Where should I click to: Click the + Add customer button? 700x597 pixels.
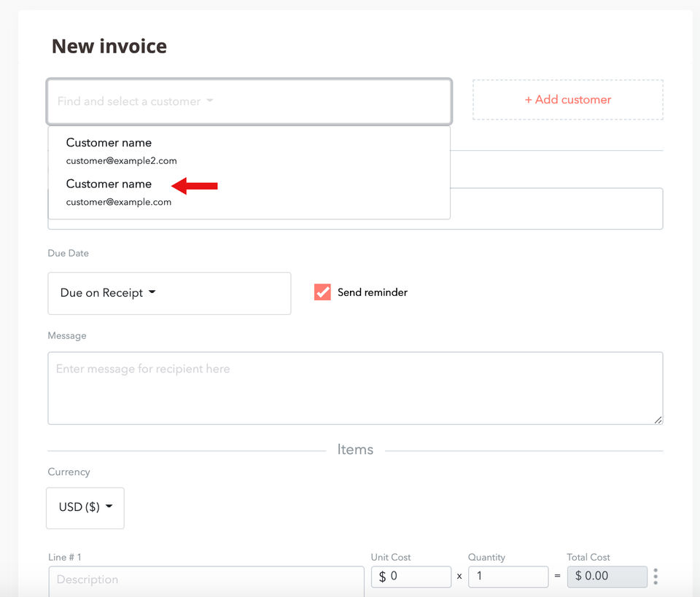pyautogui.click(x=567, y=99)
